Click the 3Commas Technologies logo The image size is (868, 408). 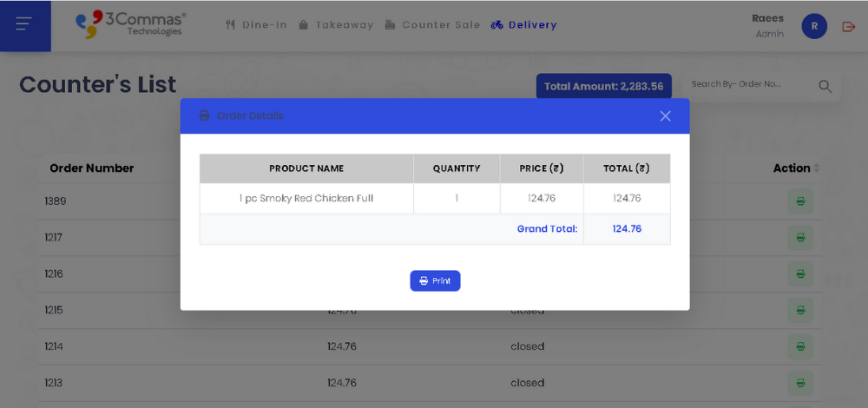click(130, 24)
